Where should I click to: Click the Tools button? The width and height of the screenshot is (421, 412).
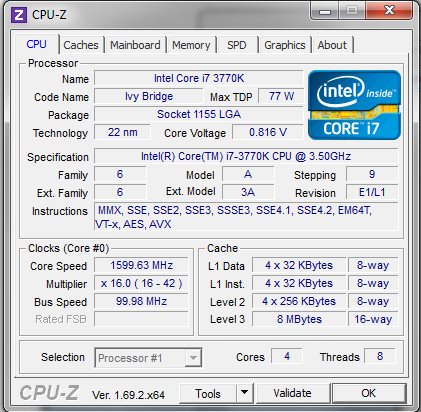tap(208, 393)
